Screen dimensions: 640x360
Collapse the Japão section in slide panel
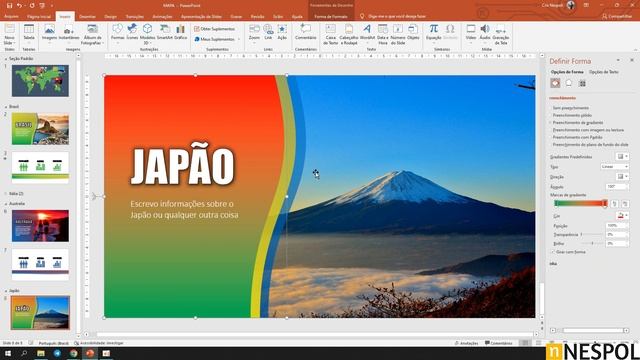[x=6, y=291]
